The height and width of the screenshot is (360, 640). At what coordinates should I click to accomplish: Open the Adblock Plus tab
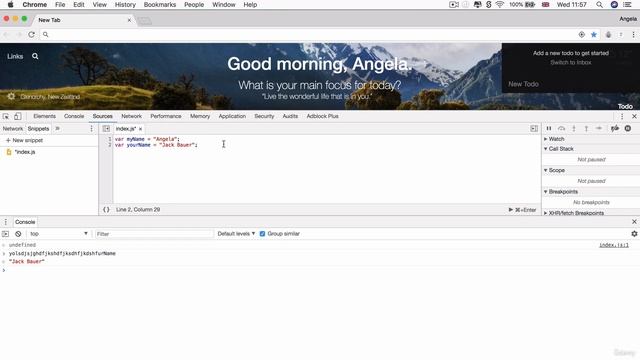coord(322,116)
